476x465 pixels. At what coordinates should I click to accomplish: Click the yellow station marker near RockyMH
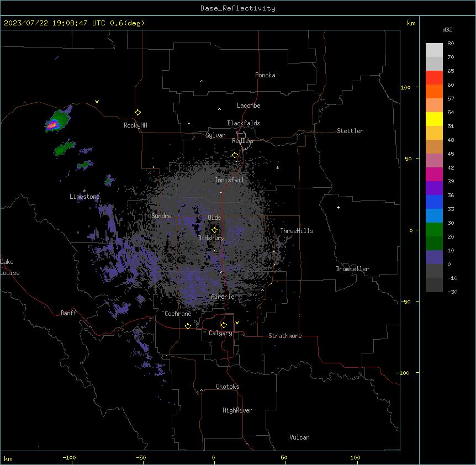click(137, 113)
